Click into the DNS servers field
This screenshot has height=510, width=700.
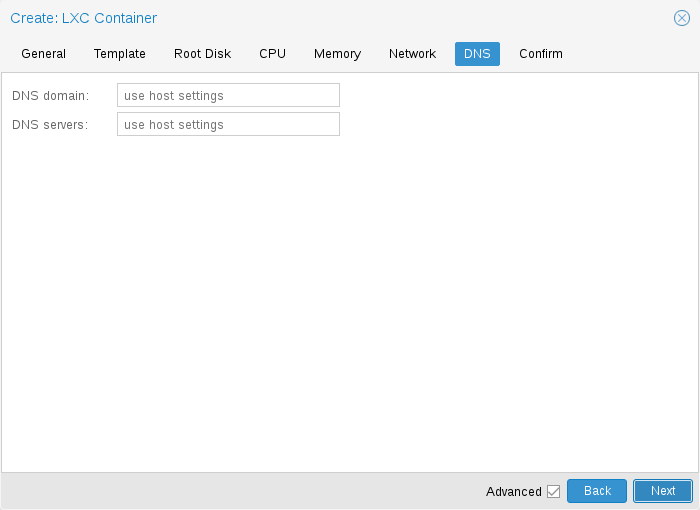click(228, 125)
